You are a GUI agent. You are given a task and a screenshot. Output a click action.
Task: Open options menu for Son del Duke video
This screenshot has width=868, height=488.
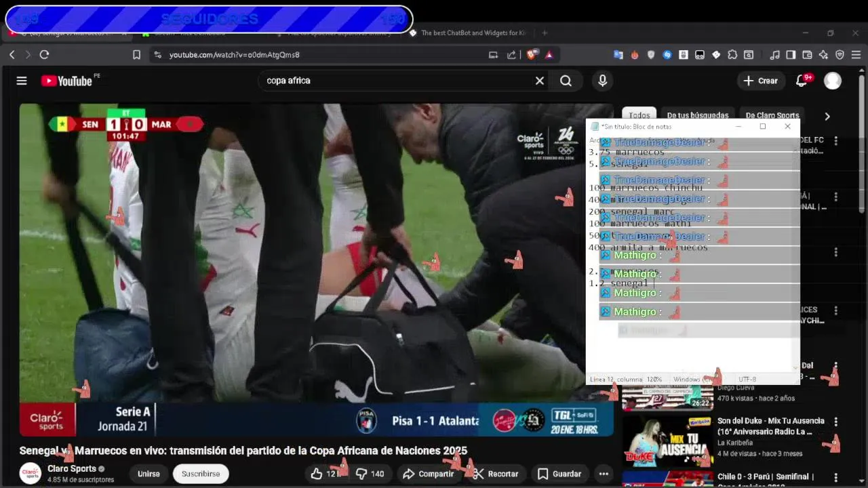click(835, 422)
